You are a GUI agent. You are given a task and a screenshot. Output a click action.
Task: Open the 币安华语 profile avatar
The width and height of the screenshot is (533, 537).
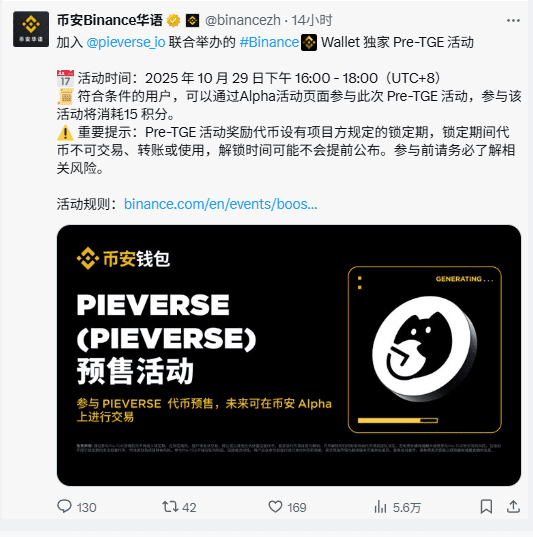pos(31,29)
